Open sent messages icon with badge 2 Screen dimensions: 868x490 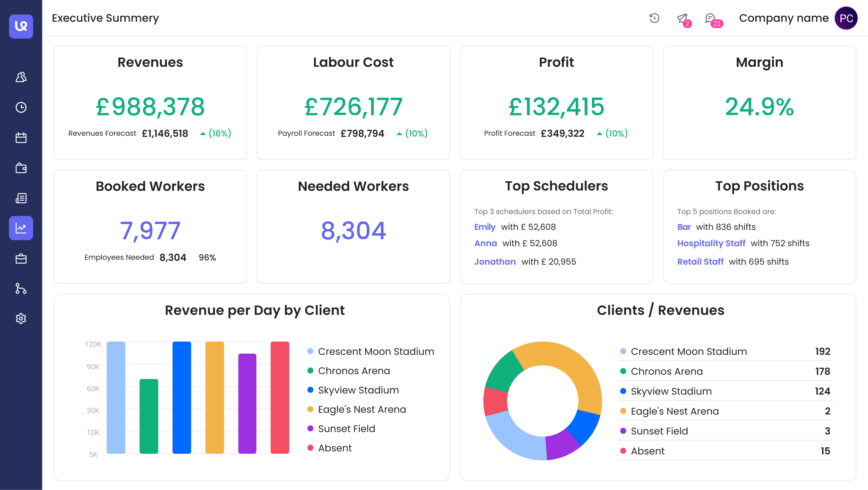click(x=683, y=19)
